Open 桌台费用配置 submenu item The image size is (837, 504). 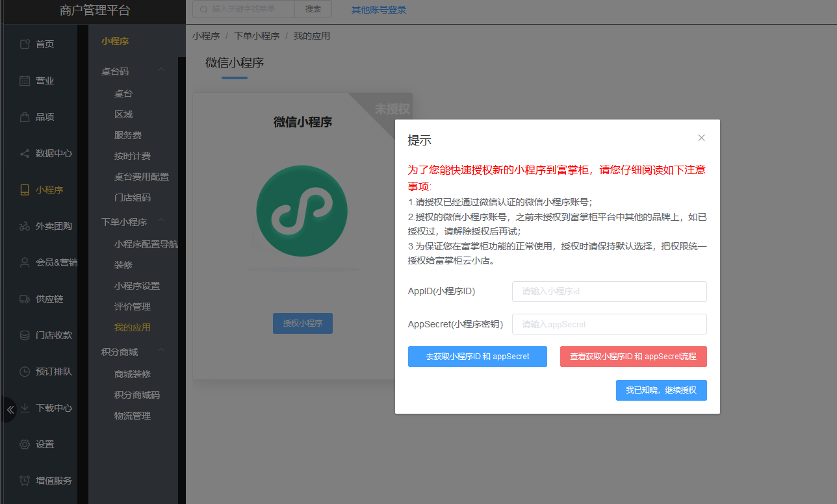(x=142, y=177)
